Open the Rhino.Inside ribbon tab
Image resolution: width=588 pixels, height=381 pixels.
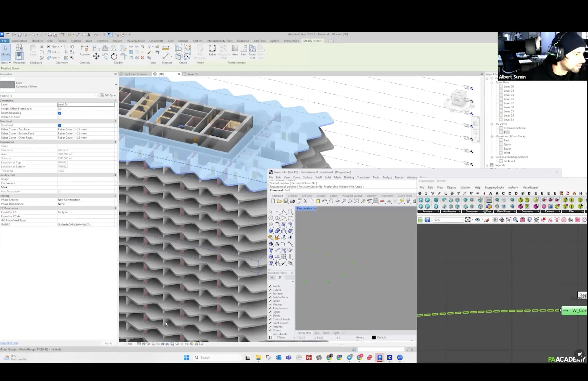(x=291, y=41)
